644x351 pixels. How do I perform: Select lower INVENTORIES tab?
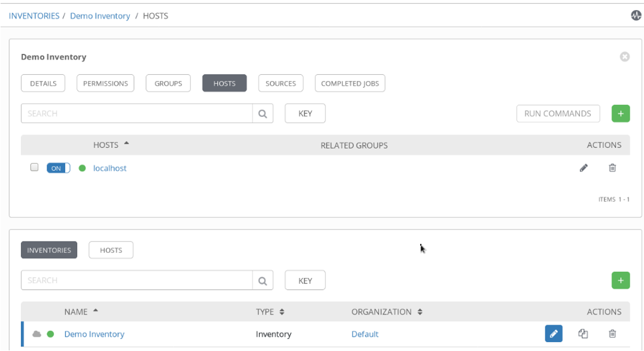click(49, 250)
